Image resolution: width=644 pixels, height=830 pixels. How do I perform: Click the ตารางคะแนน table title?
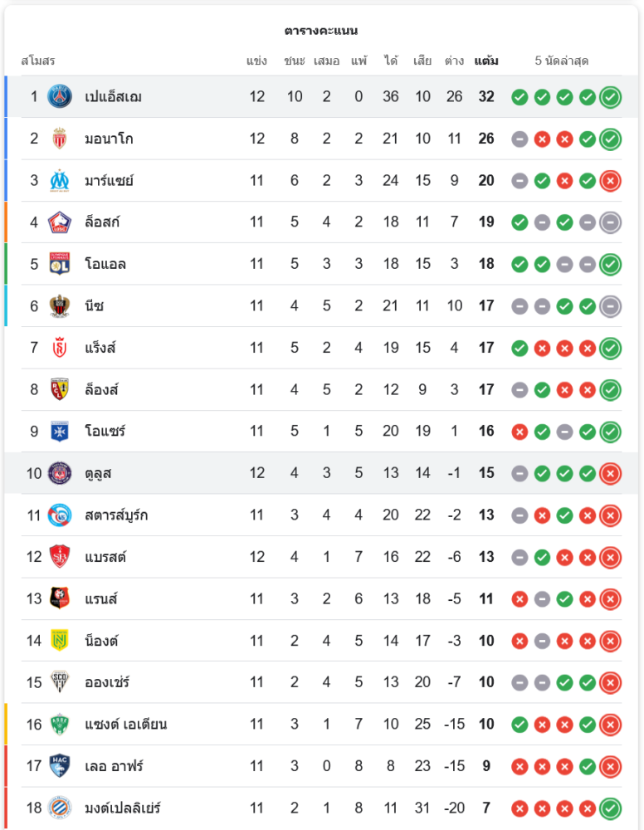coord(321,31)
